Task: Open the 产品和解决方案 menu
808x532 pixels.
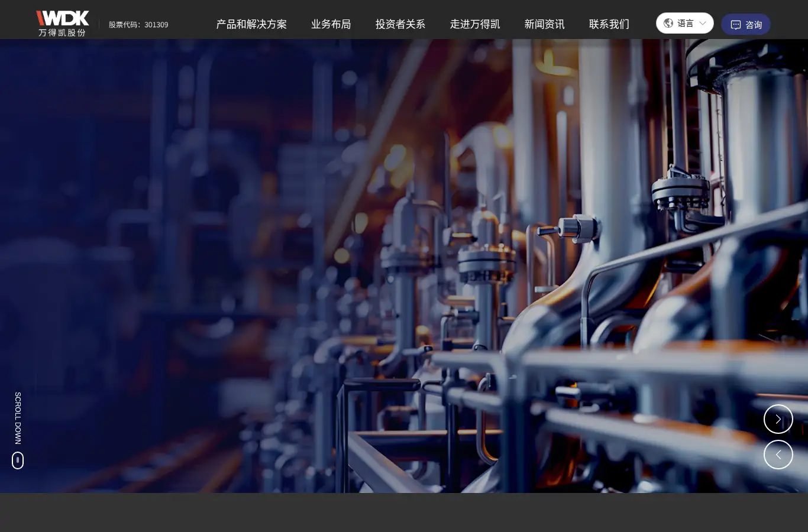Action: point(251,24)
